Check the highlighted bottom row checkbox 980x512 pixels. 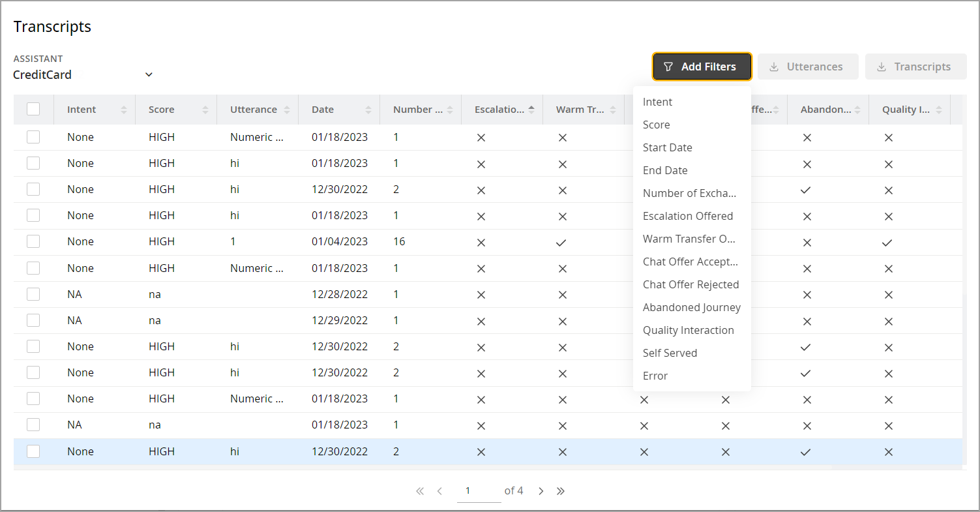[33, 451]
